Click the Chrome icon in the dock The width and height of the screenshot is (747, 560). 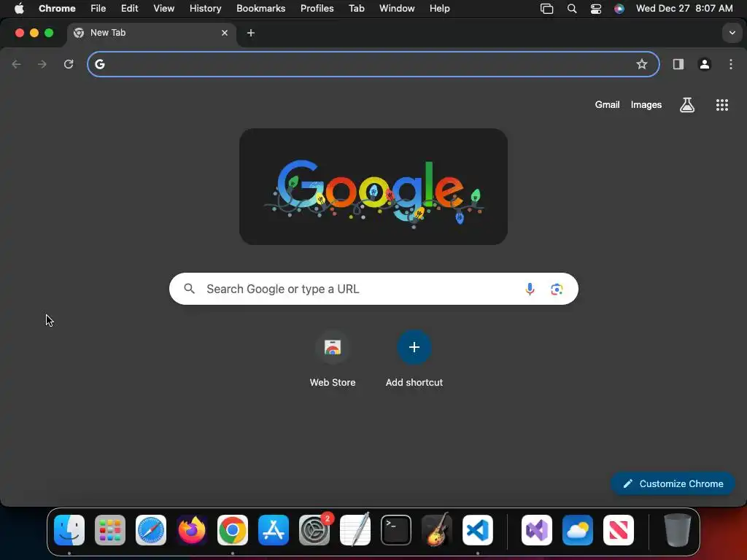(233, 529)
